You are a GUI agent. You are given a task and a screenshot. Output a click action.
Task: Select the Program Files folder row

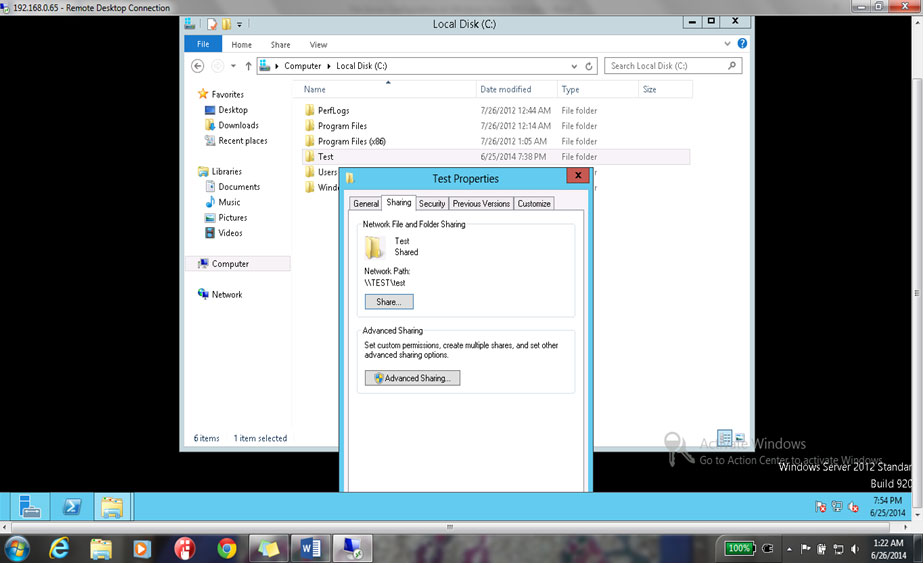click(495, 126)
